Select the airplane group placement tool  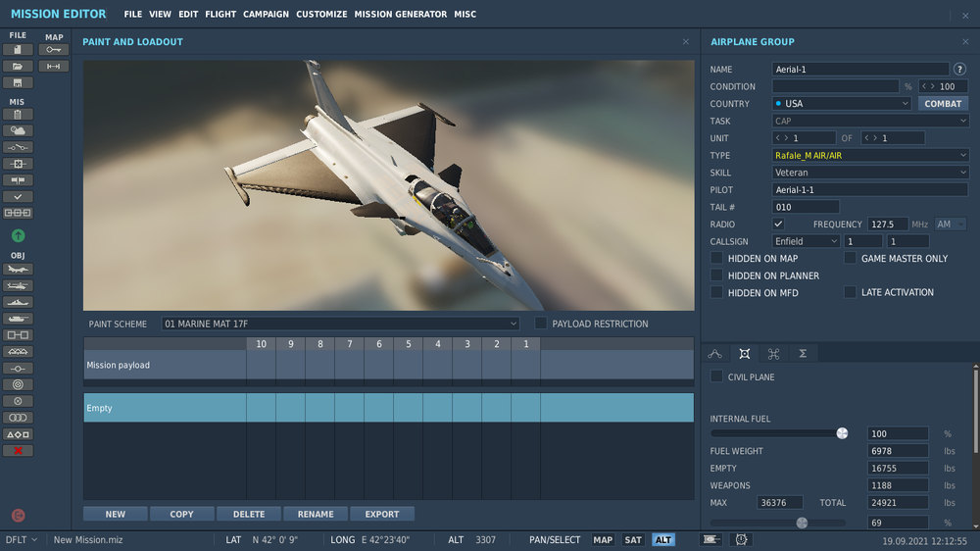tap(18, 270)
